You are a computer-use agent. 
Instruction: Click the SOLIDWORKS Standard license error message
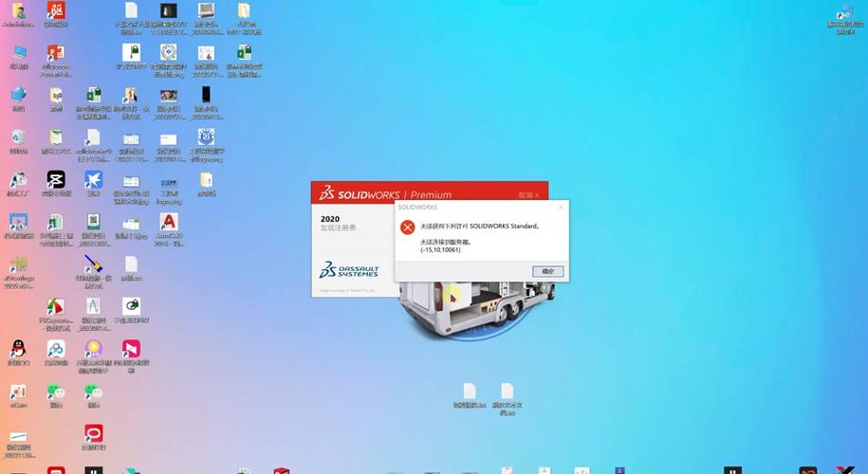pyautogui.click(x=479, y=227)
